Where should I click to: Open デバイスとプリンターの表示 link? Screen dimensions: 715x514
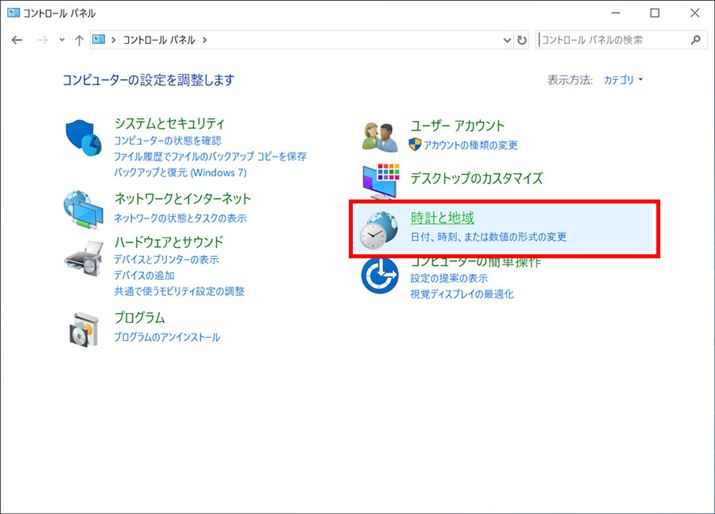coord(166,260)
